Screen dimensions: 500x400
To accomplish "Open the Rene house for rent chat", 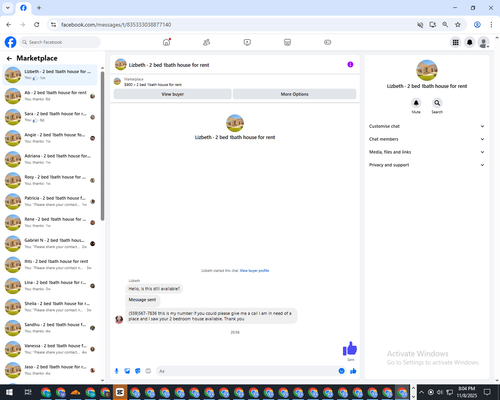I will coord(50,222).
